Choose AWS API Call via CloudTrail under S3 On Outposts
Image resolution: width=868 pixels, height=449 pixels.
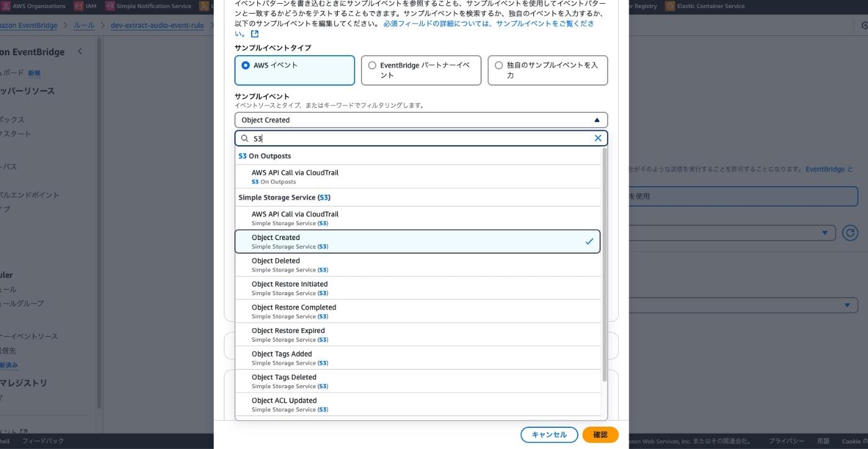(x=418, y=177)
